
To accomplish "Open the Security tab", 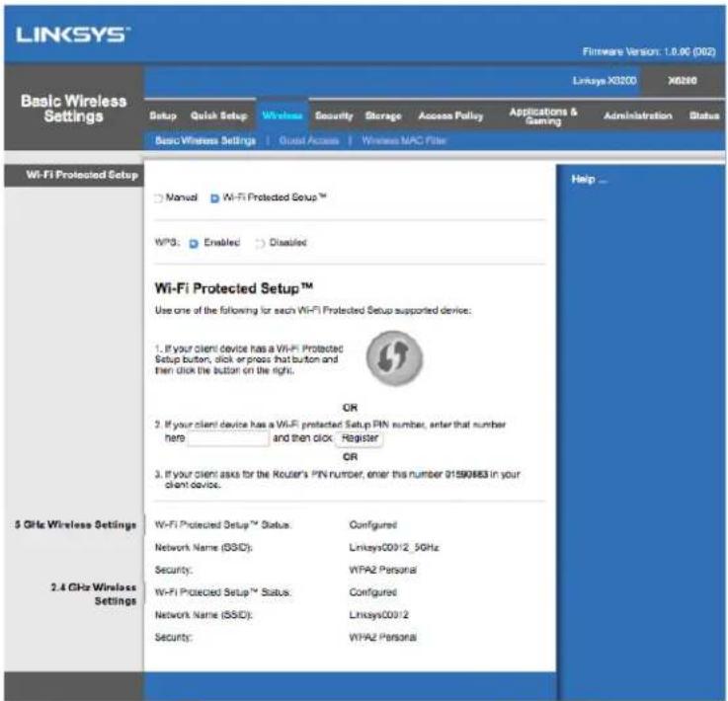I will pos(334,116).
